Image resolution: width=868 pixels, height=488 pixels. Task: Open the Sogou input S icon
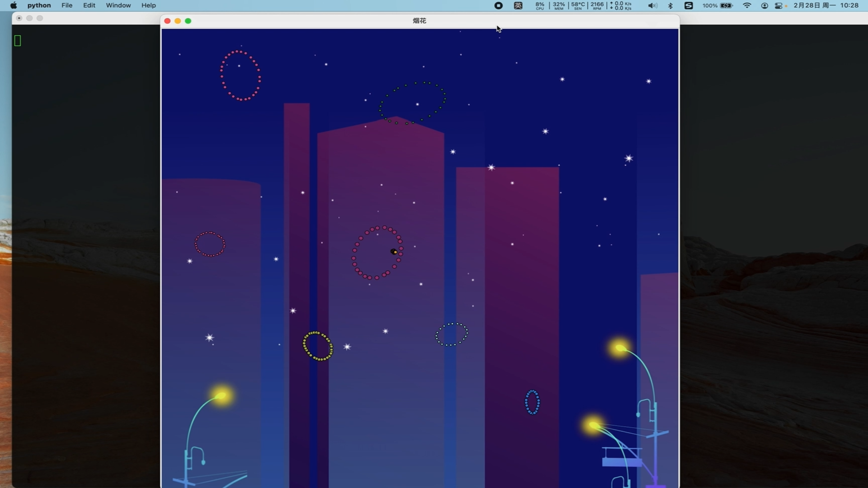click(x=688, y=5)
